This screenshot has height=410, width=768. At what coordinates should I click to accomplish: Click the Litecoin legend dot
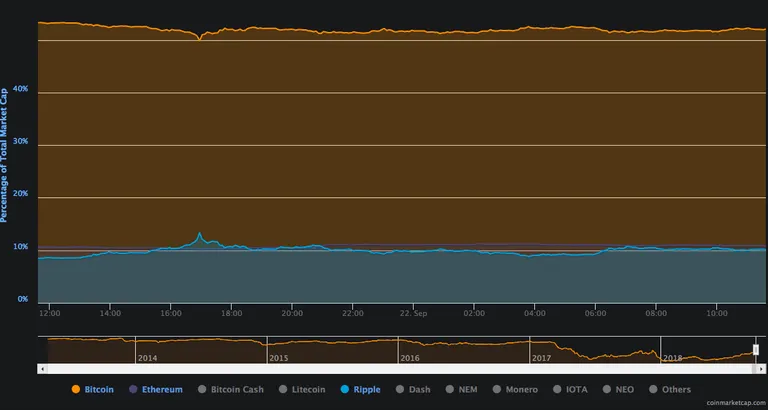tap(283, 389)
